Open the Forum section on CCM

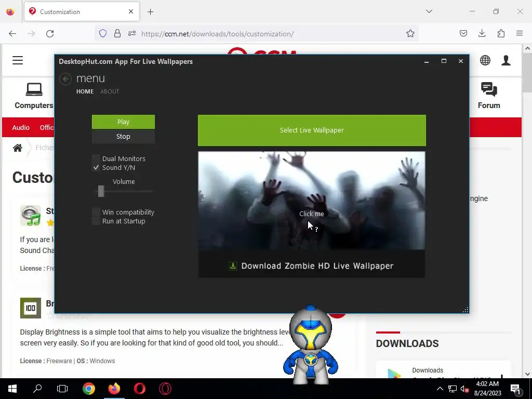(489, 96)
